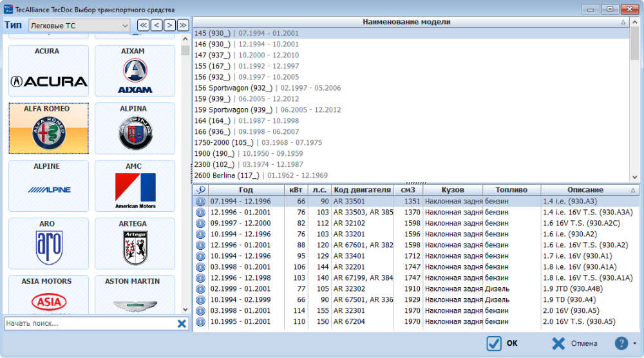Open info icon for 1.8 i.e. 16V (930.A1A)
644x358 pixels.
click(x=200, y=267)
